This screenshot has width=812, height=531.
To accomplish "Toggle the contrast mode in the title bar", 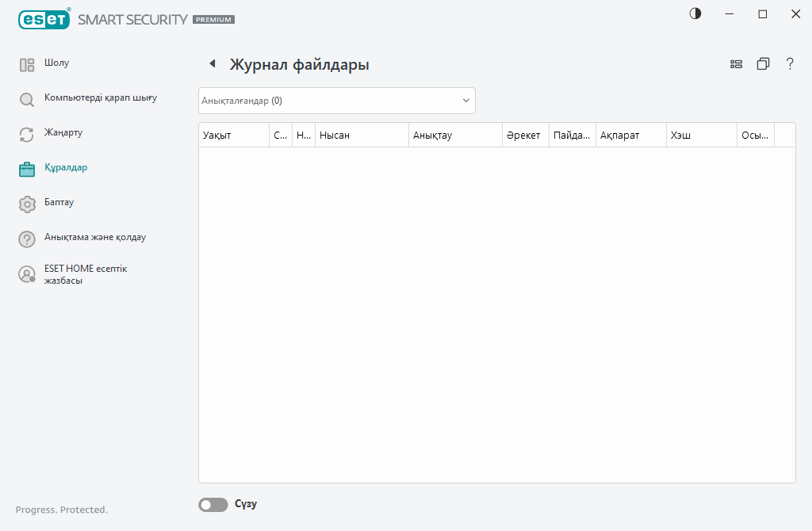I will coord(695,13).
